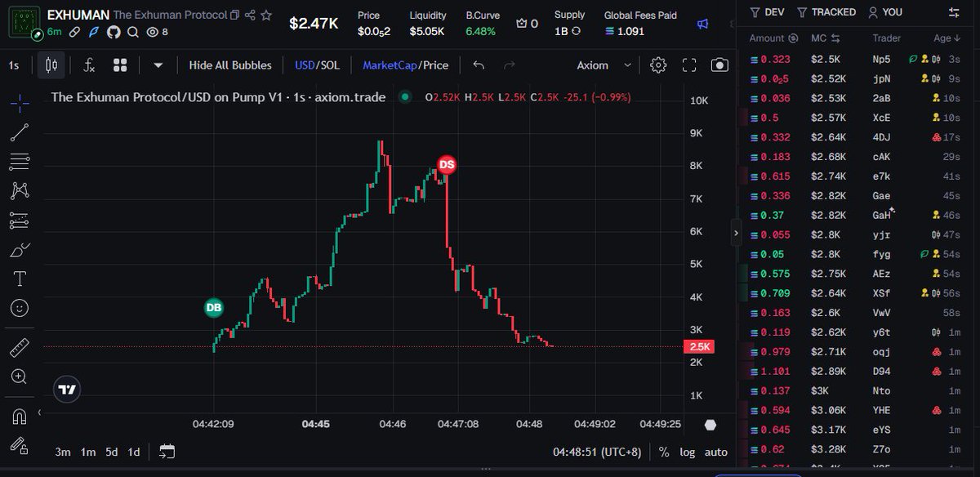The width and height of the screenshot is (980, 477).
Task: Click the blue megaphone icon
Action: click(702, 24)
